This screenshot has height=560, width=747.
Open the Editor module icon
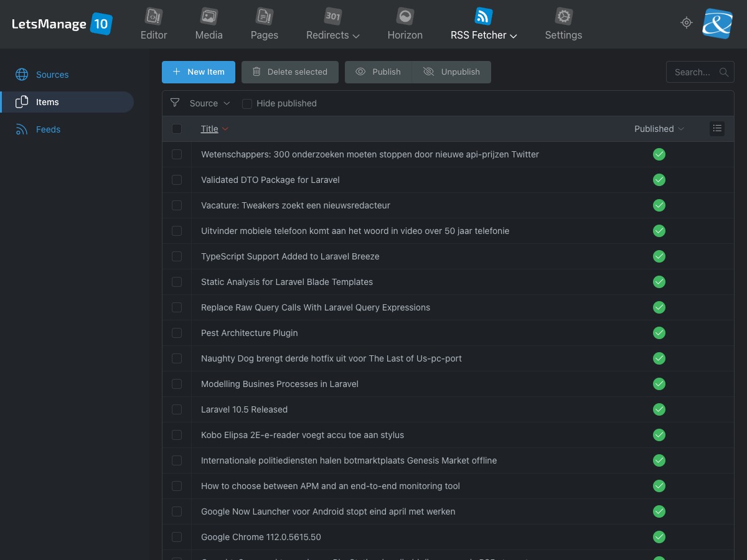[154, 16]
